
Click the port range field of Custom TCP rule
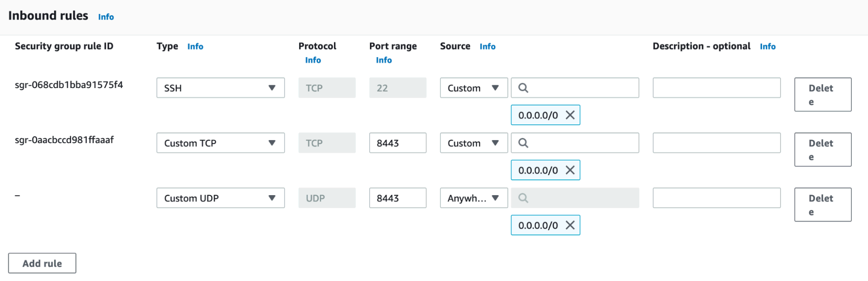(397, 143)
